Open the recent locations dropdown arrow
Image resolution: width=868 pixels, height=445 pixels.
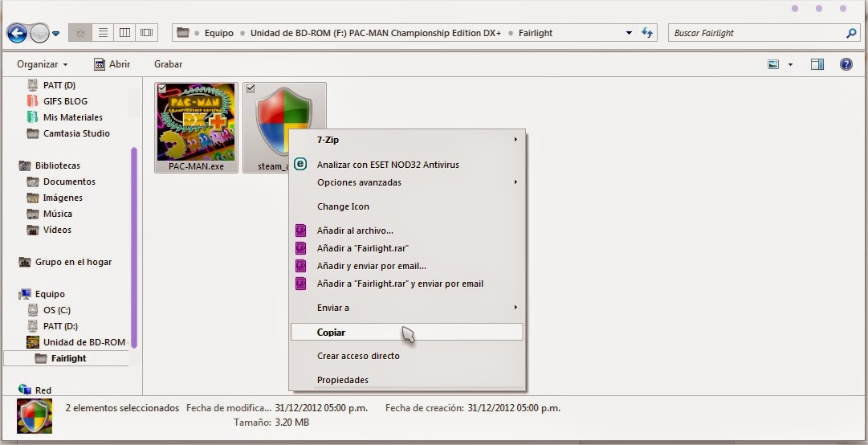pos(55,34)
